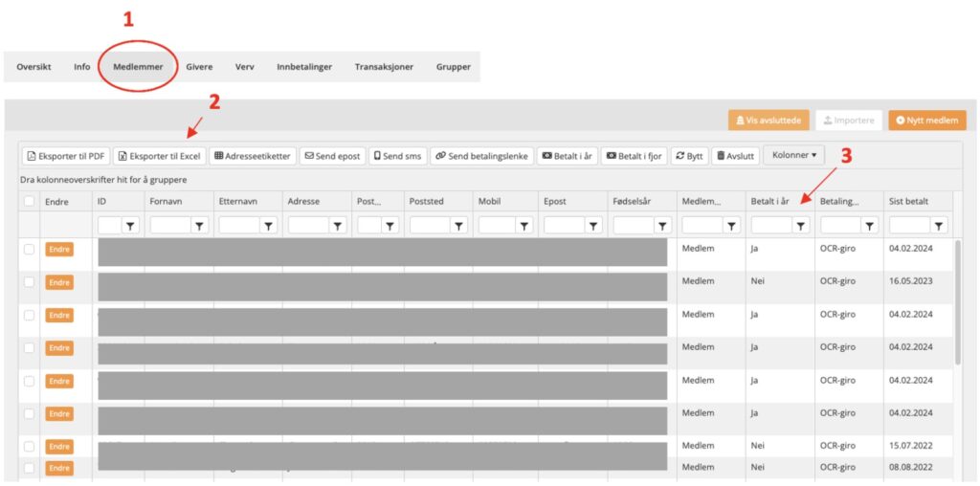Click the Importere button

(849, 121)
